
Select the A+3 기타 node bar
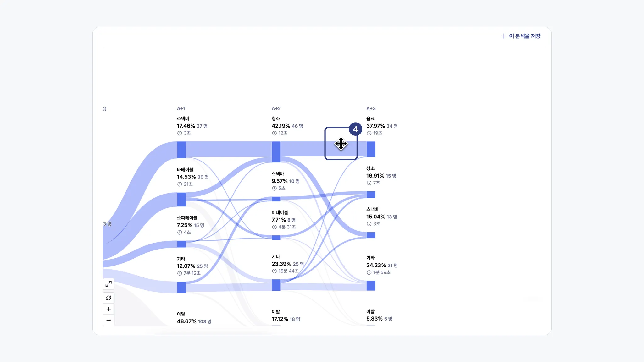click(x=371, y=286)
